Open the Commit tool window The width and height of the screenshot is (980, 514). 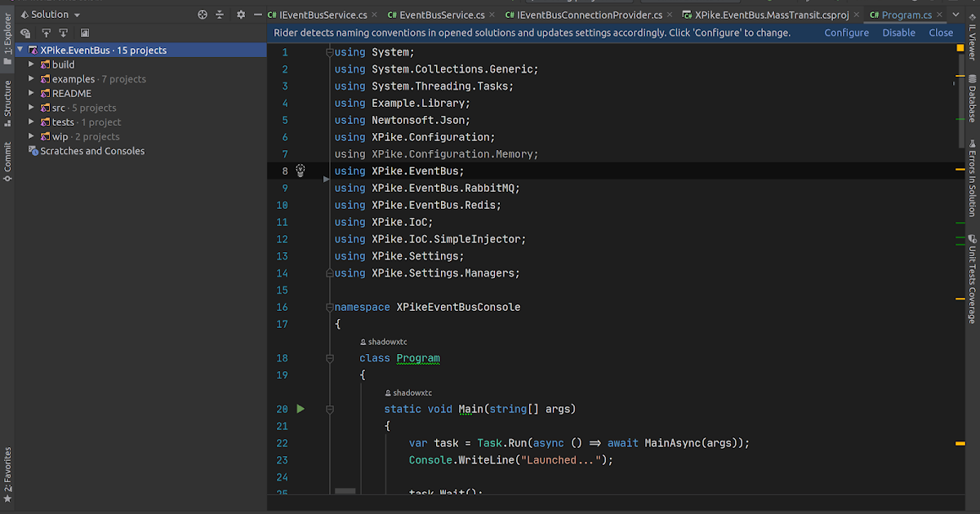tap(7, 162)
